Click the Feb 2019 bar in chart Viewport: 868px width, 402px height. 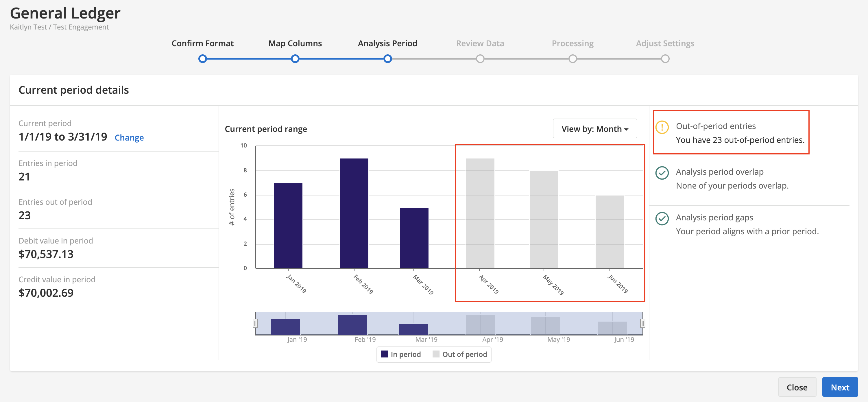pos(354,213)
